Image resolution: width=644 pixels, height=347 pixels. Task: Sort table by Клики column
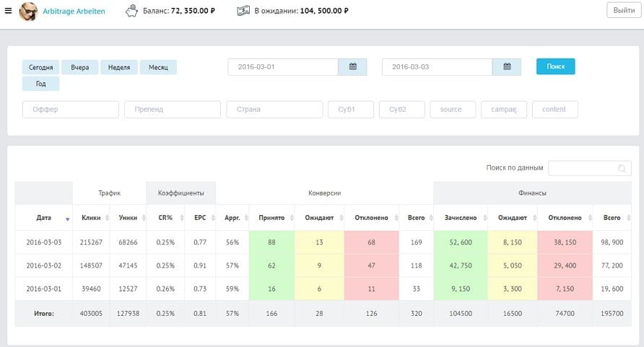coord(91,218)
